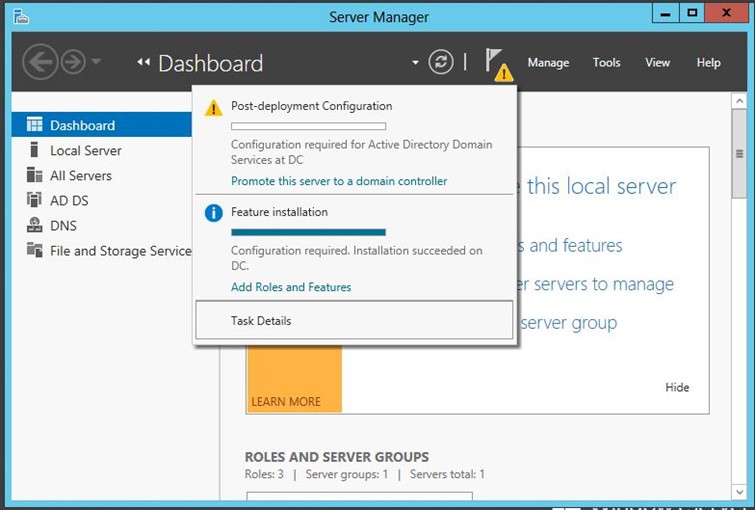Image resolution: width=755 pixels, height=510 pixels.
Task: Click the vertical scrollbar down arrow
Action: point(739,492)
